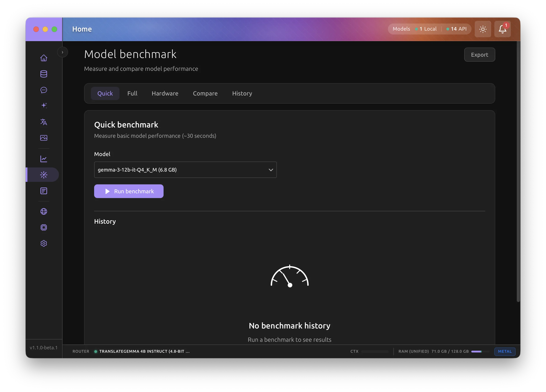Open application Settings gear

44,243
